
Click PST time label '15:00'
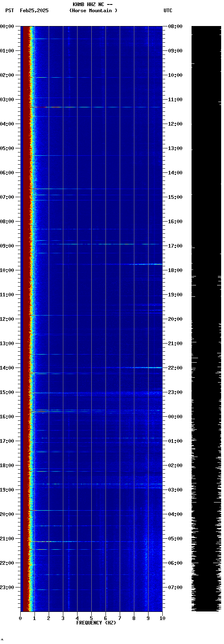(7, 392)
